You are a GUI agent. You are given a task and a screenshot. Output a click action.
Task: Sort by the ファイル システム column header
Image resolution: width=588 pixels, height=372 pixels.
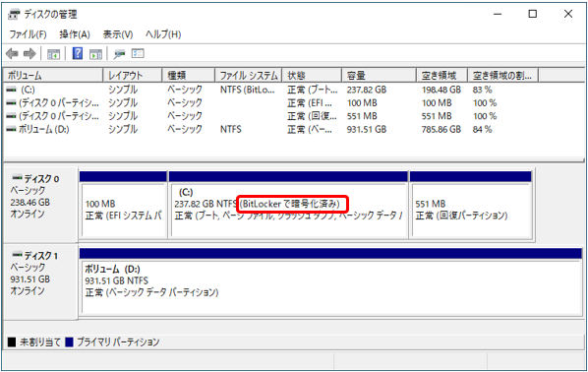[x=249, y=76]
